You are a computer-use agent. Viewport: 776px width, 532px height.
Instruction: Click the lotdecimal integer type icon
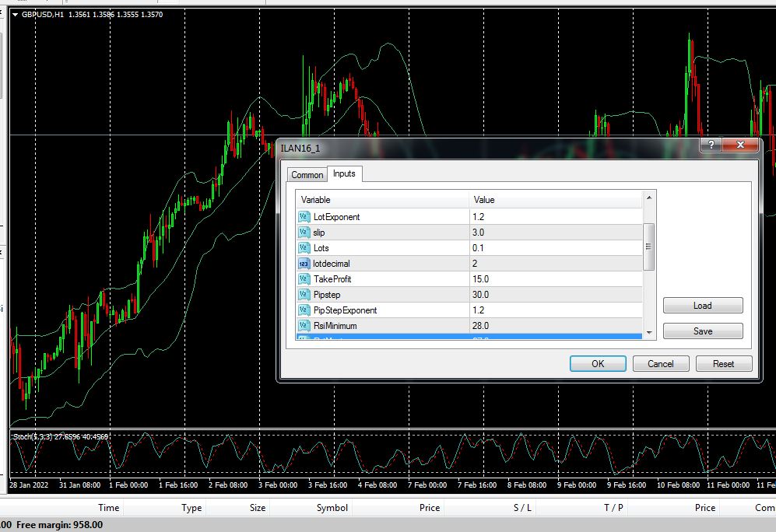point(304,264)
